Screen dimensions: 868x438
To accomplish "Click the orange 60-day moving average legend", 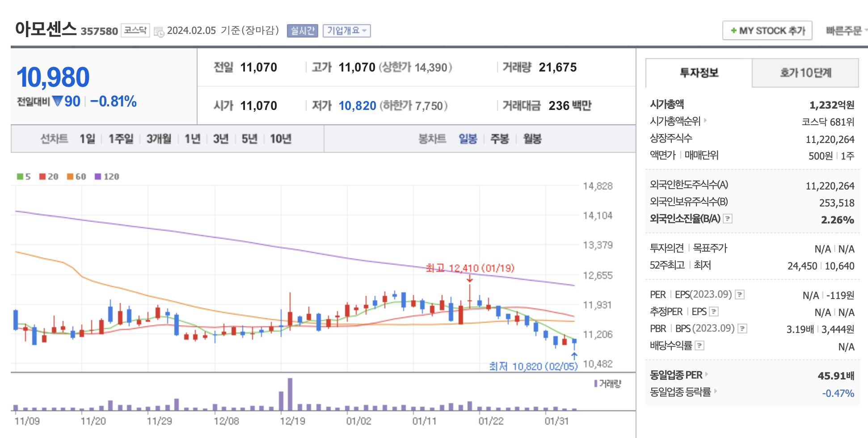I will (x=76, y=177).
